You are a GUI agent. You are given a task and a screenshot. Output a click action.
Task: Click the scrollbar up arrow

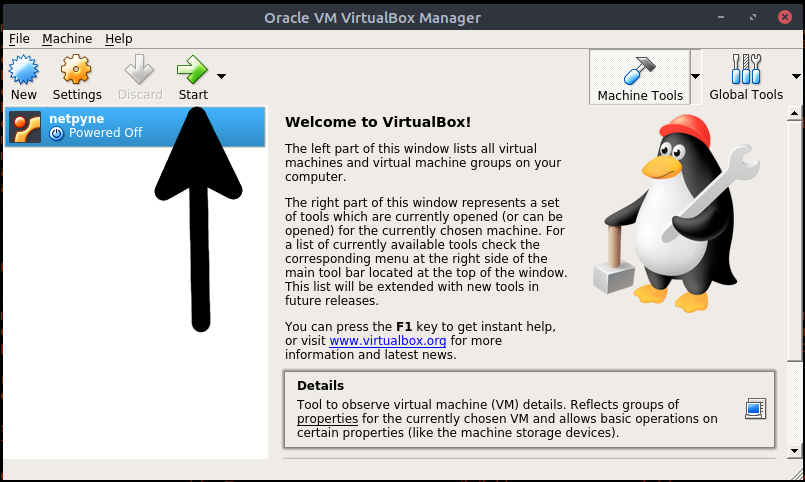(x=794, y=113)
